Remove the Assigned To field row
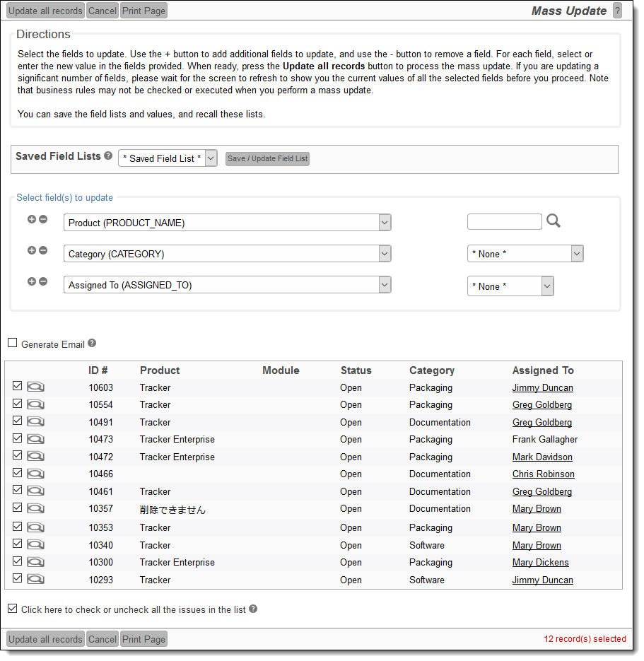 (x=43, y=281)
